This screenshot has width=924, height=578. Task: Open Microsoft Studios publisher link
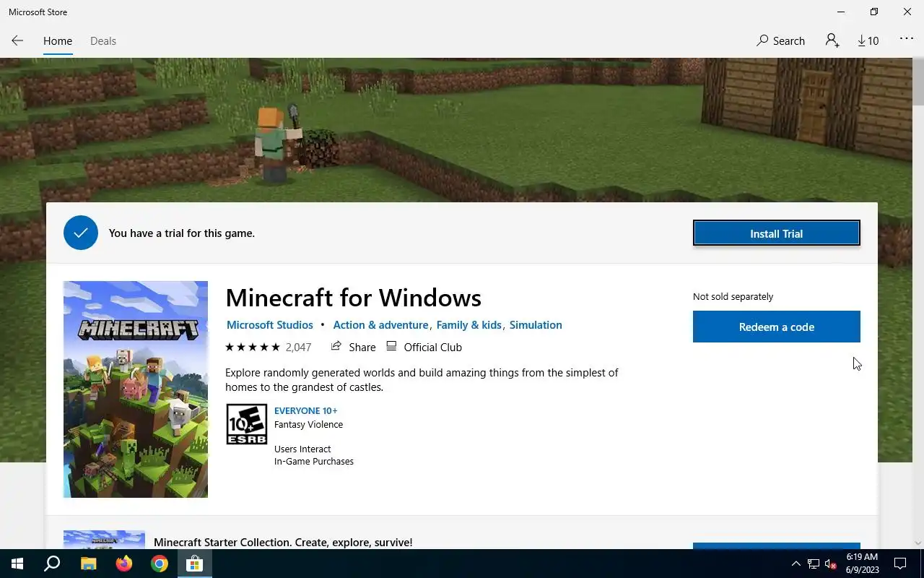pyautogui.click(x=270, y=325)
